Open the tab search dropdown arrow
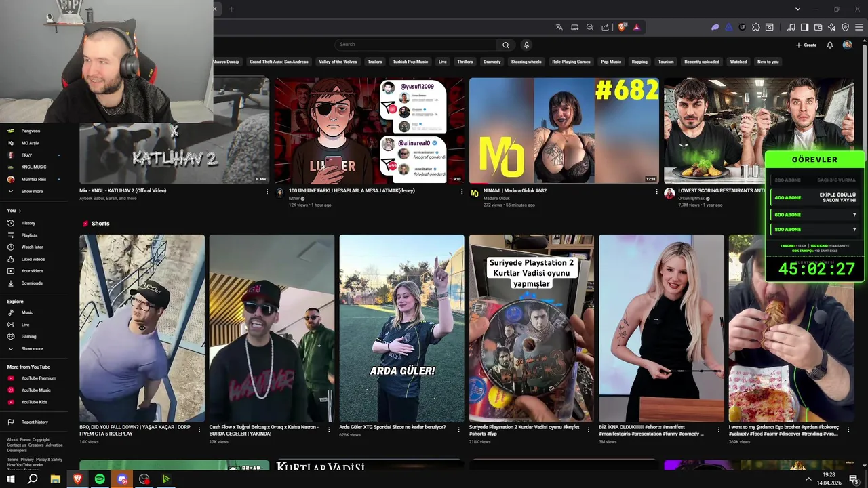The height and width of the screenshot is (488, 868). point(797,9)
